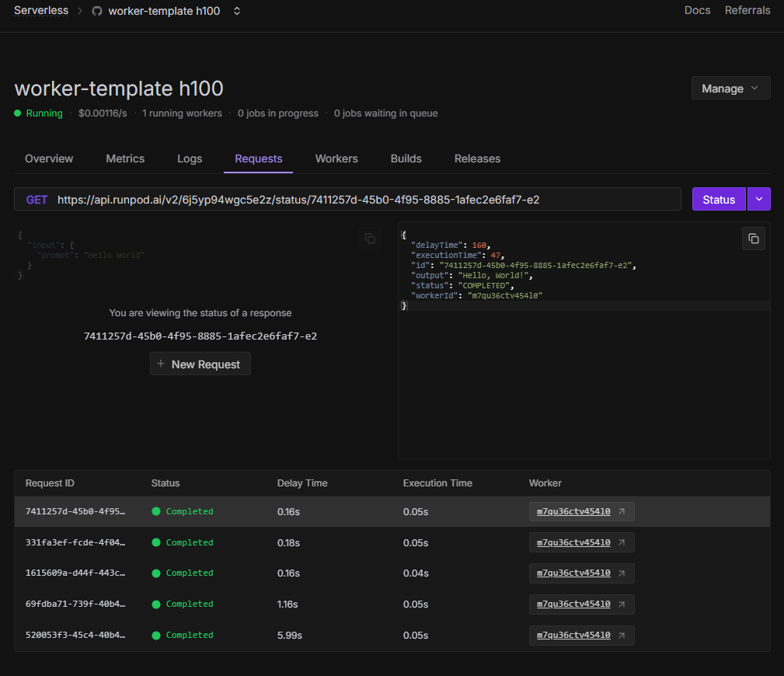
Task: Open the Logs tab
Action: 190,159
